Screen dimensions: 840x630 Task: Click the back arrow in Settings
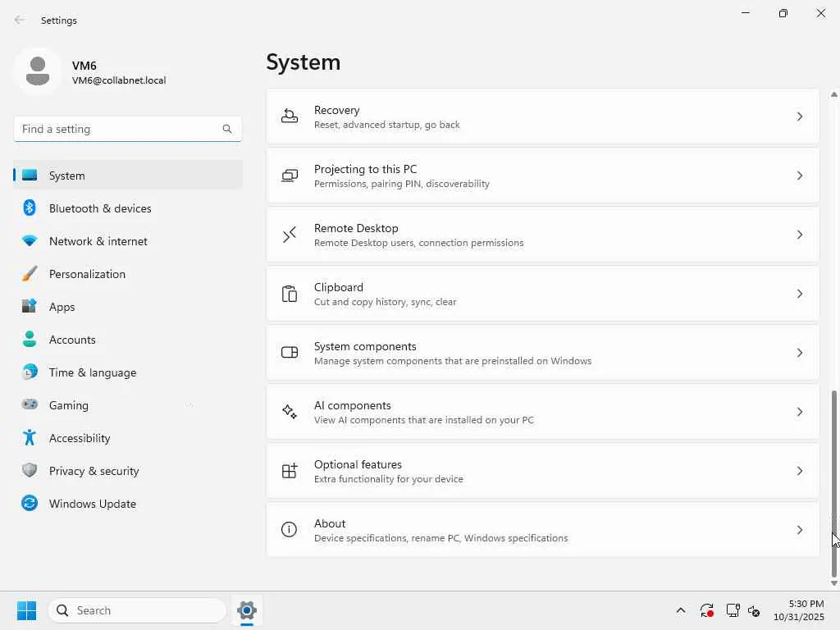pyautogui.click(x=20, y=20)
